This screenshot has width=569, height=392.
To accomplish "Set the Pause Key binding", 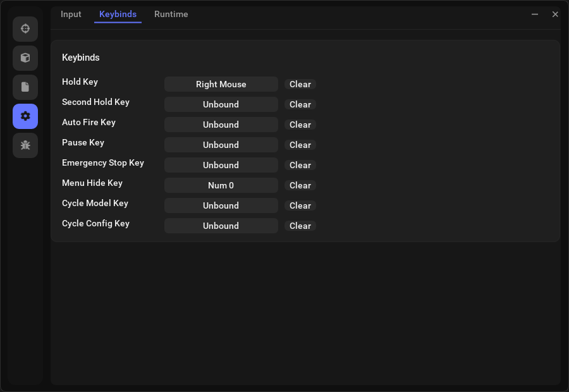I will coord(221,145).
